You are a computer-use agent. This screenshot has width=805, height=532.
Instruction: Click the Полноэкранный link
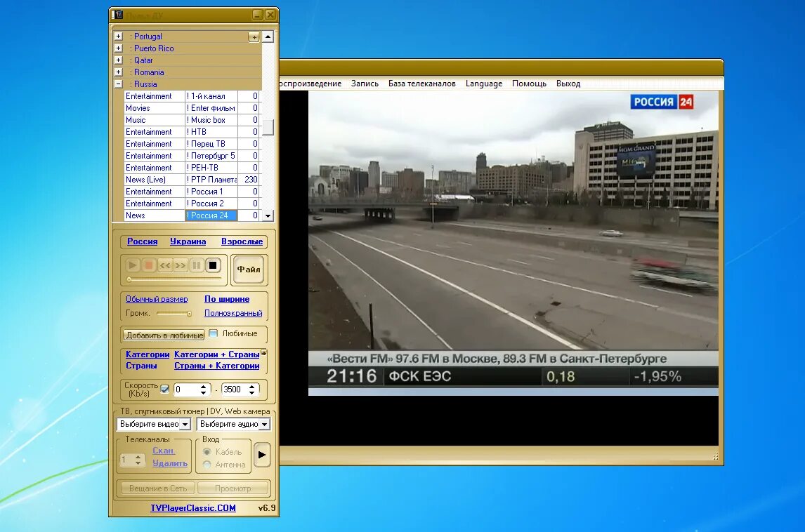pos(233,313)
